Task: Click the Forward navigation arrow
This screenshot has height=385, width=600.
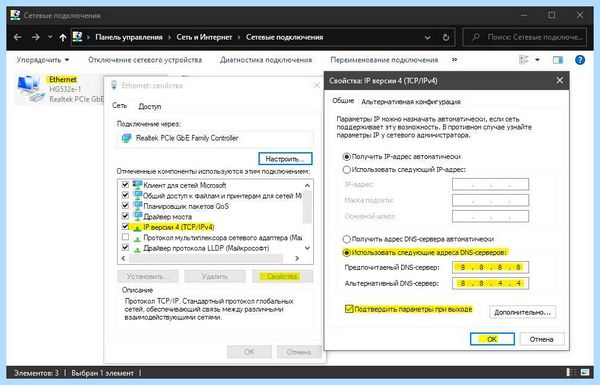Action: [36, 37]
